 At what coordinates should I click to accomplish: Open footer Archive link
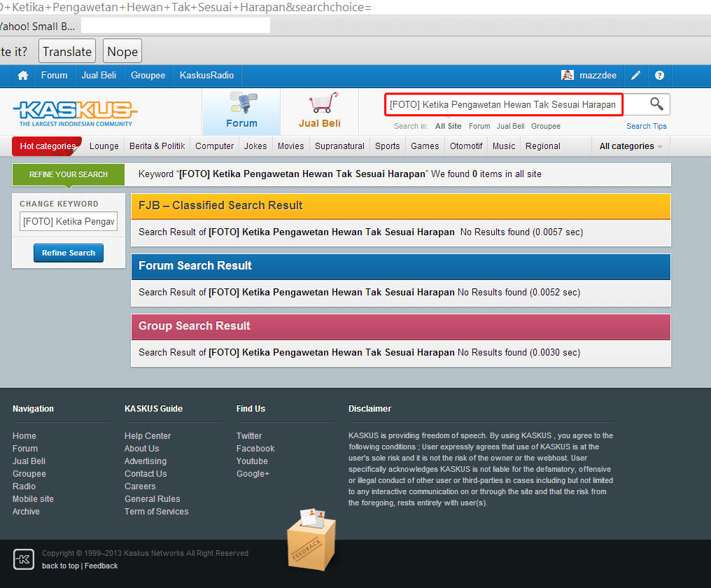click(x=26, y=511)
